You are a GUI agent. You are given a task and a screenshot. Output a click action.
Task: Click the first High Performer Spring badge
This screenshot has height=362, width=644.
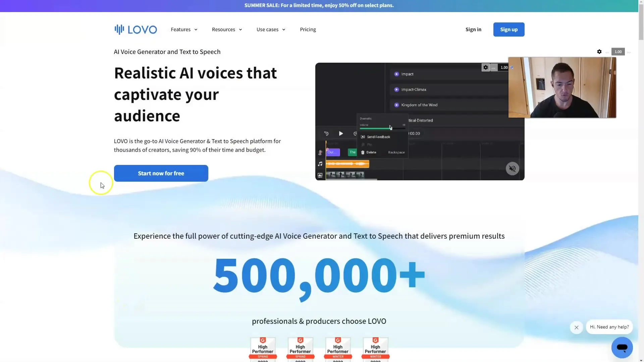(x=263, y=349)
